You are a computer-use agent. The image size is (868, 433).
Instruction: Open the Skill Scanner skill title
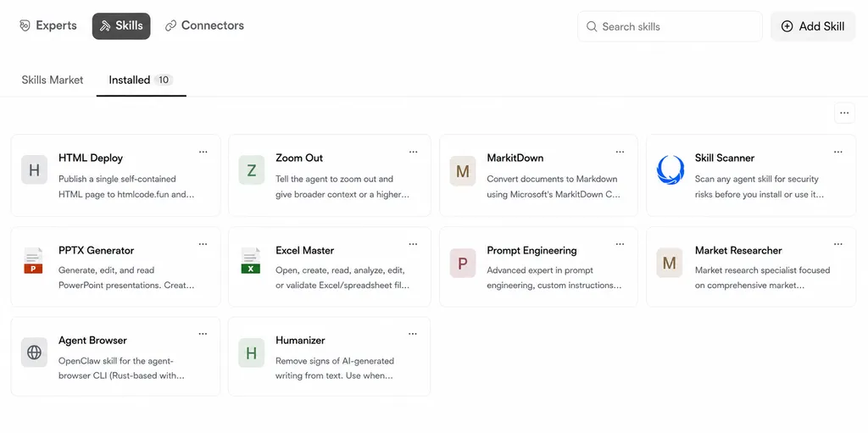(725, 158)
